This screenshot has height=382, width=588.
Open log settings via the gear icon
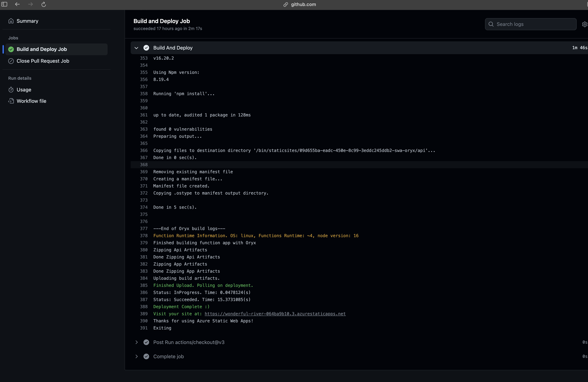[585, 24]
